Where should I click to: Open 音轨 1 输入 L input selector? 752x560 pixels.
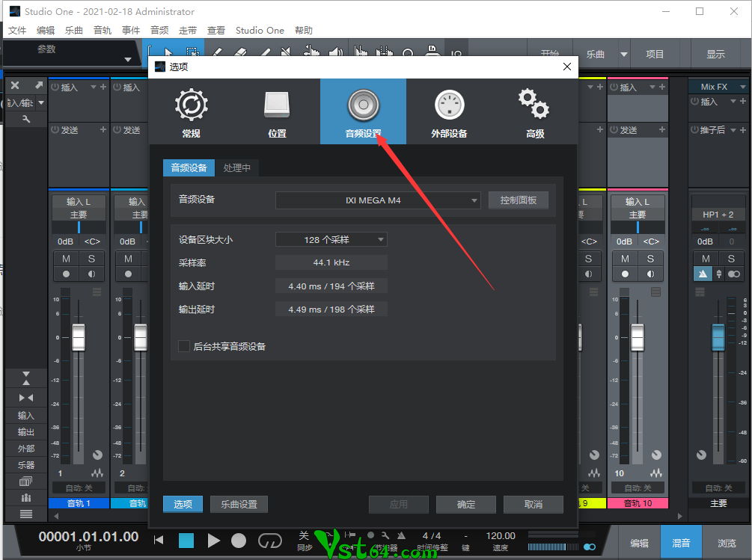(79, 202)
